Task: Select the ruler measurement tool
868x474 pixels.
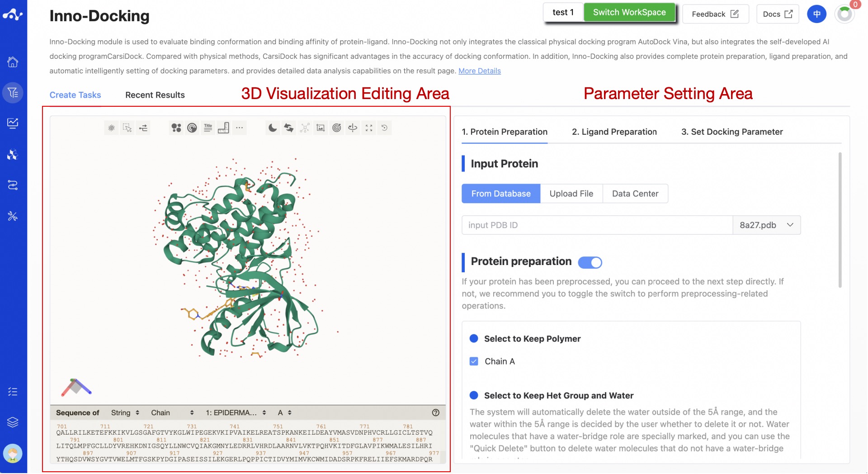Action: 223,128
